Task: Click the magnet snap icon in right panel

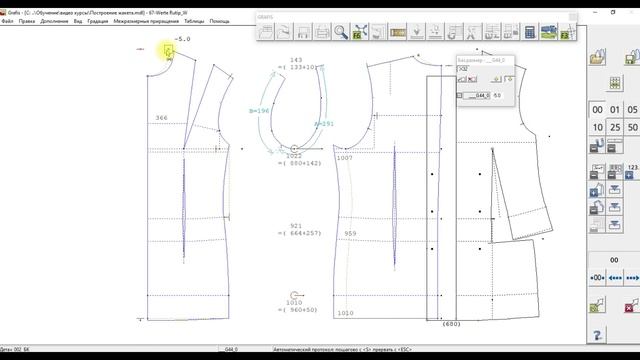Action: click(597, 146)
